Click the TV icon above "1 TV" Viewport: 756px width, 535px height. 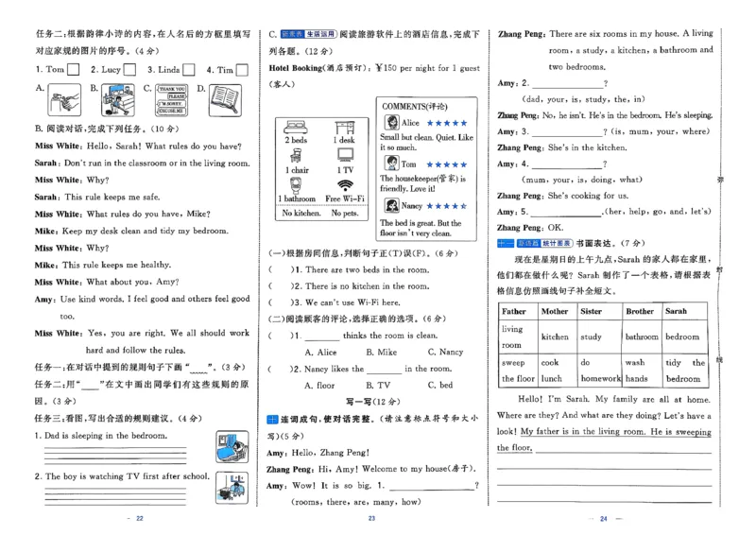[x=345, y=156]
